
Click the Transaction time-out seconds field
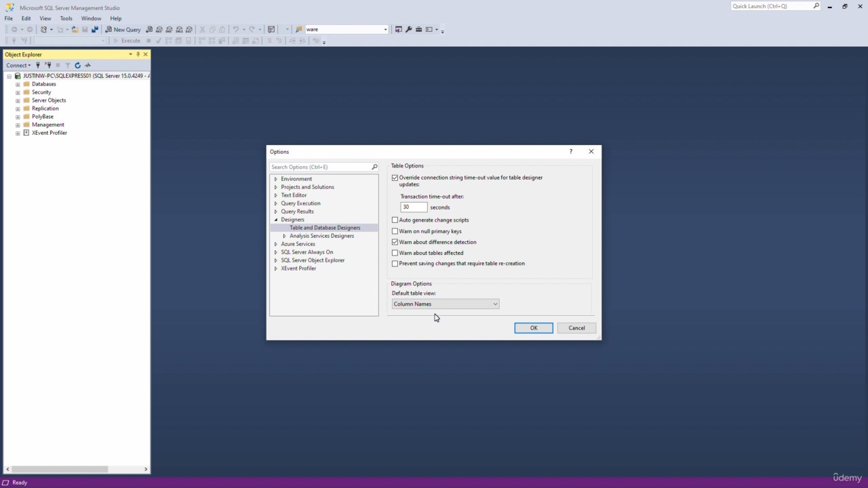(414, 207)
